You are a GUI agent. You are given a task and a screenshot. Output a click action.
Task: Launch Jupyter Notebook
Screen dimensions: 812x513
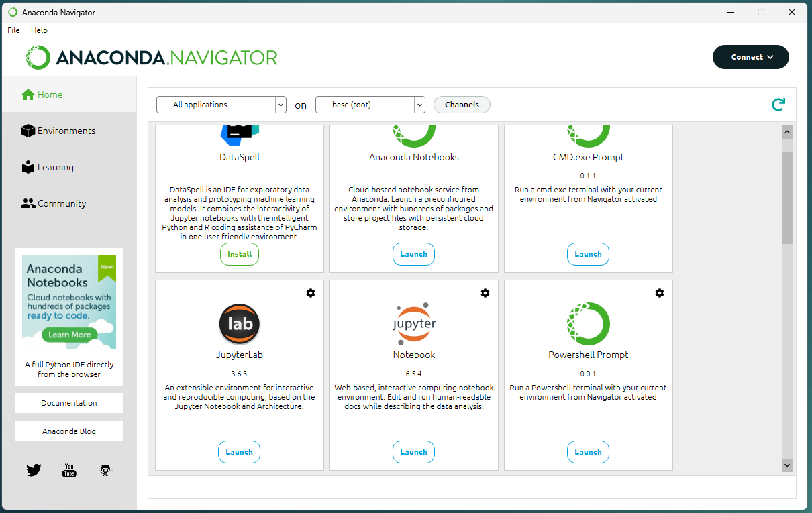click(413, 452)
